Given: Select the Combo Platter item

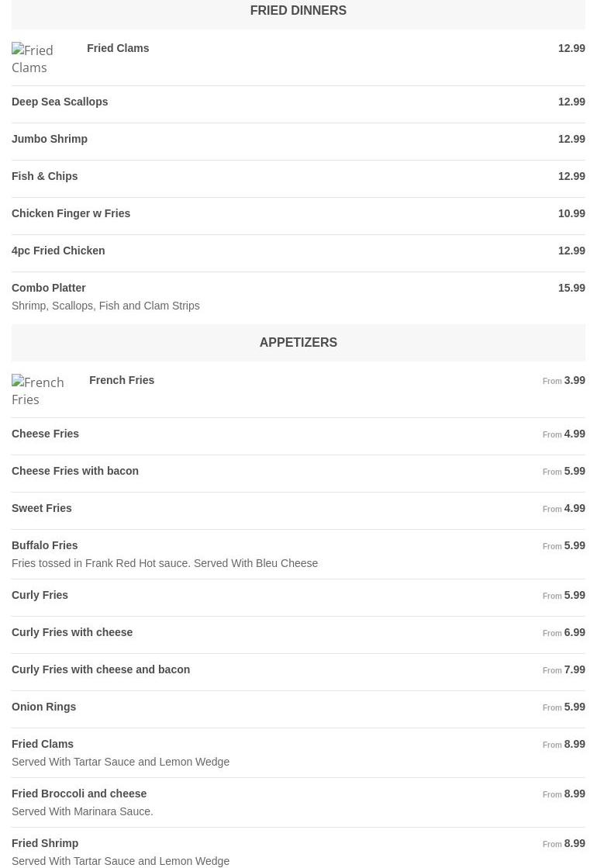Looking at the screenshot, I should tap(49, 288).
